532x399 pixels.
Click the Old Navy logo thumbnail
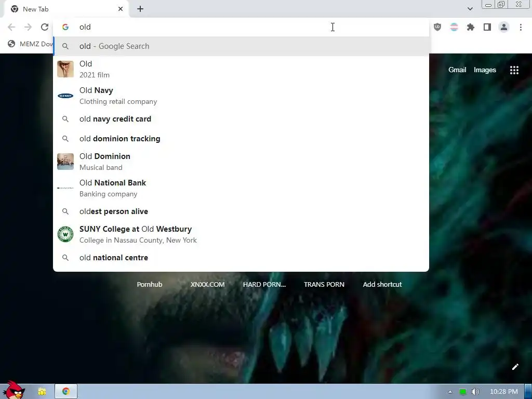(x=65, y=96)
